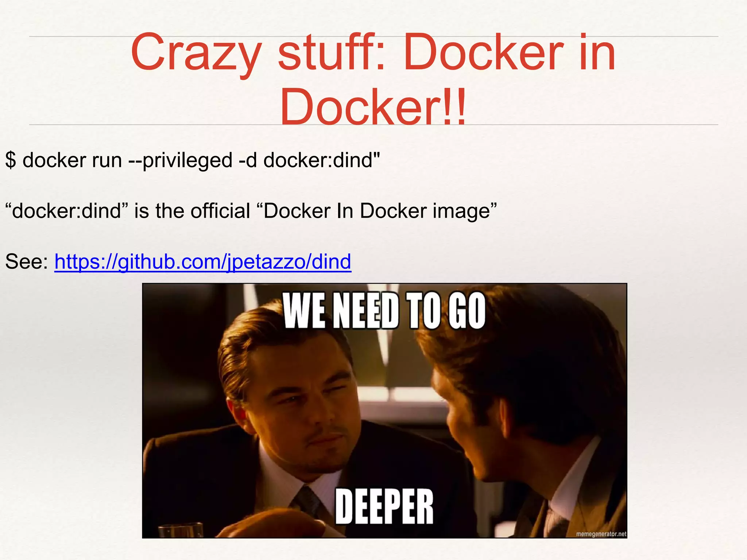Click the 'DEEPER' meme caption
This screenshot has height=560, width=747.
coord(384,506)
